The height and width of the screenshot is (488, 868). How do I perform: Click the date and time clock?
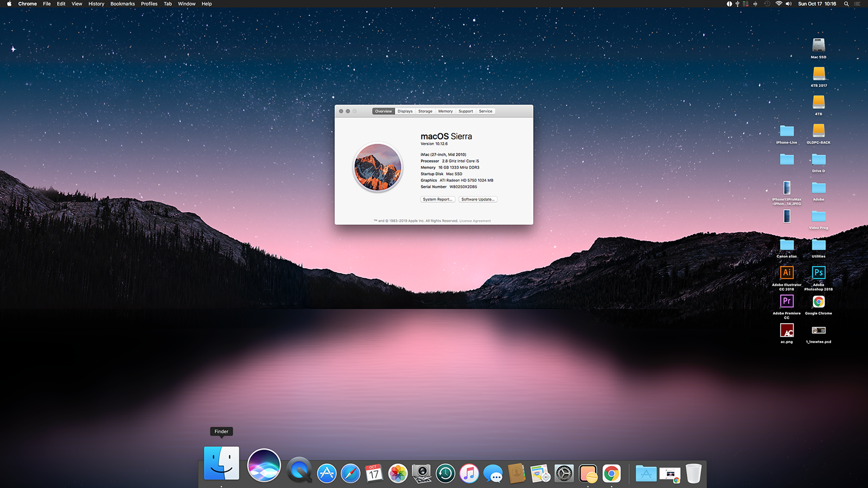click(x=817, y=4)
